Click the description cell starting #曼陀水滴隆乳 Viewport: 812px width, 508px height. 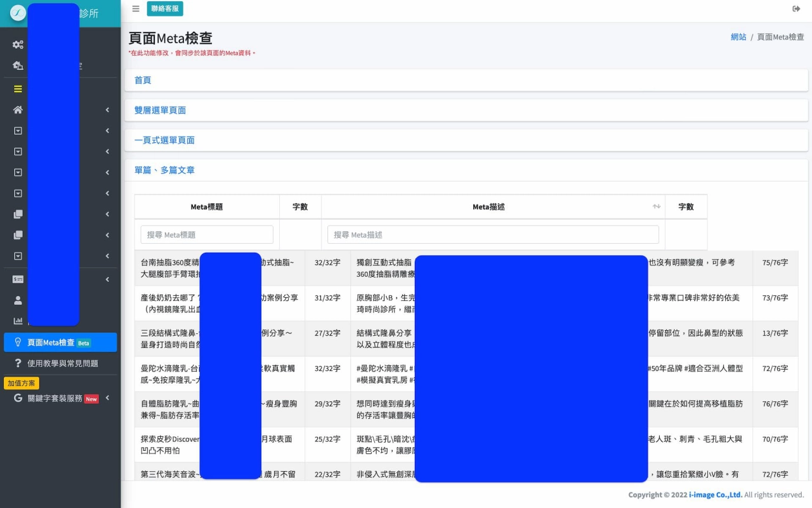tap(551, 374)
